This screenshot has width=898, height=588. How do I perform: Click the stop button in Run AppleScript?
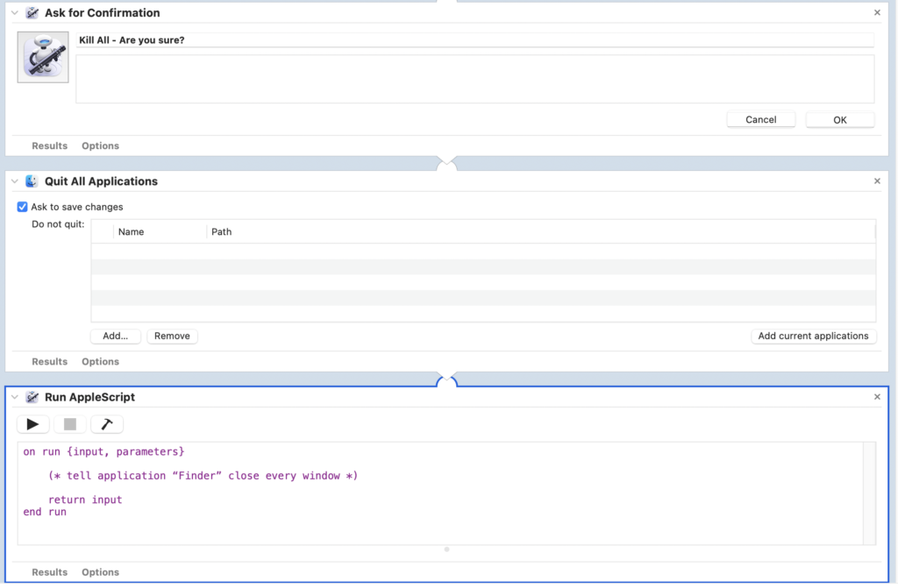[x=70, y=424]
